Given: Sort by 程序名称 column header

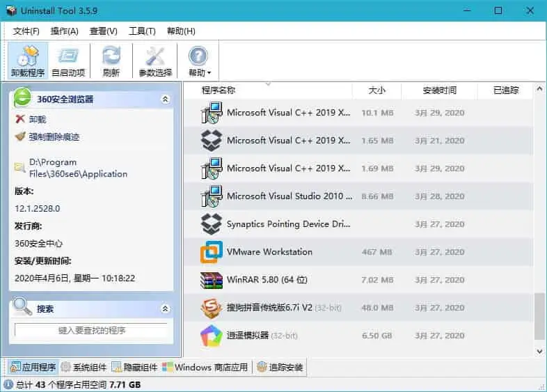Looking at the screenshot, I should point(268,91).
